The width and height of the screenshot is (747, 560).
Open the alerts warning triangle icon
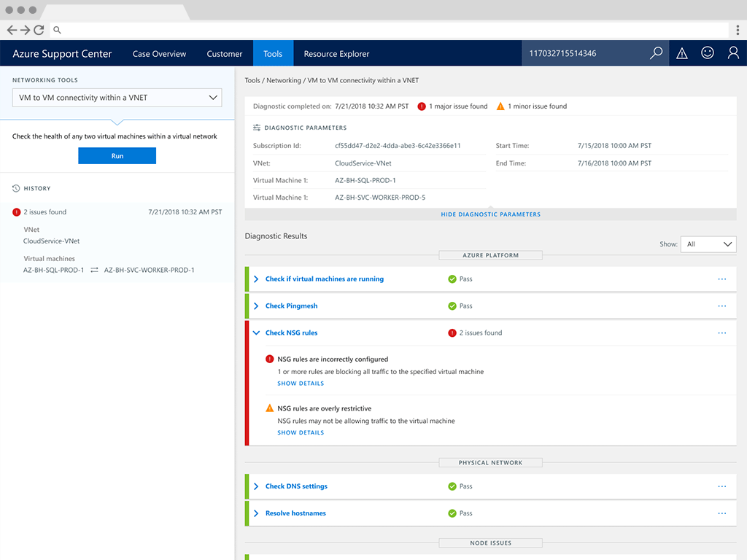[682, 53]
